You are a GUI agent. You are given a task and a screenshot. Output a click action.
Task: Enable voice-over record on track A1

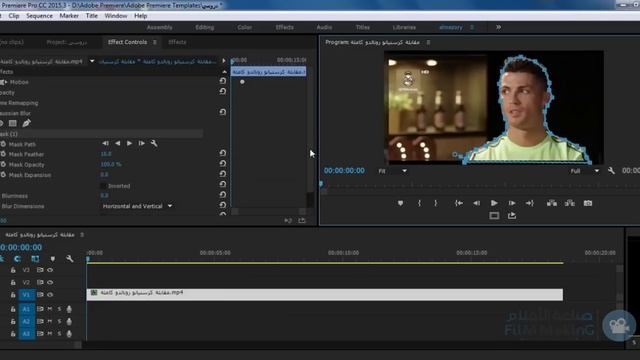point(69,309)
